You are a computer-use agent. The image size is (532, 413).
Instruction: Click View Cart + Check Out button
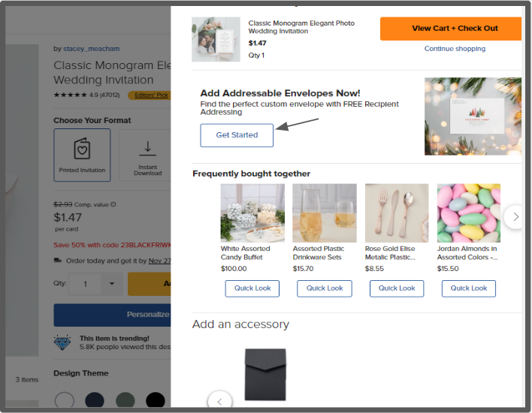[x=451, y=29]
